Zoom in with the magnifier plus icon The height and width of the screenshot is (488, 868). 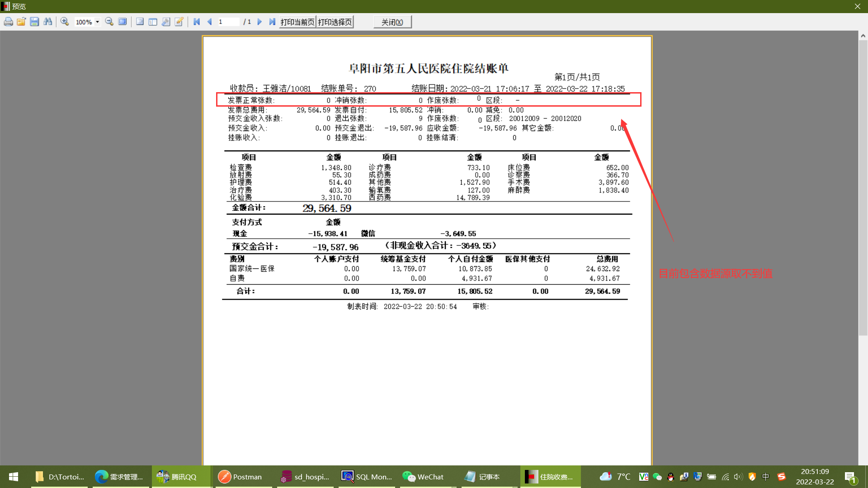pyautogui.click(x=65, y=22)
